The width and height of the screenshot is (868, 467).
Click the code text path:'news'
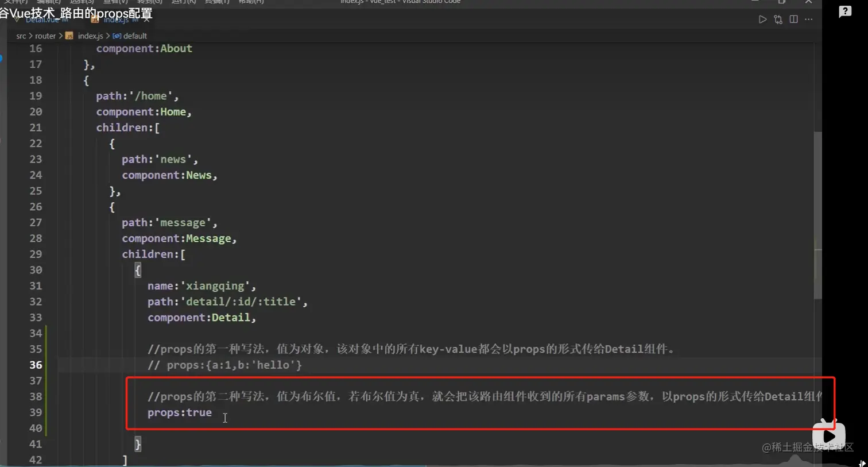(160, 159)
